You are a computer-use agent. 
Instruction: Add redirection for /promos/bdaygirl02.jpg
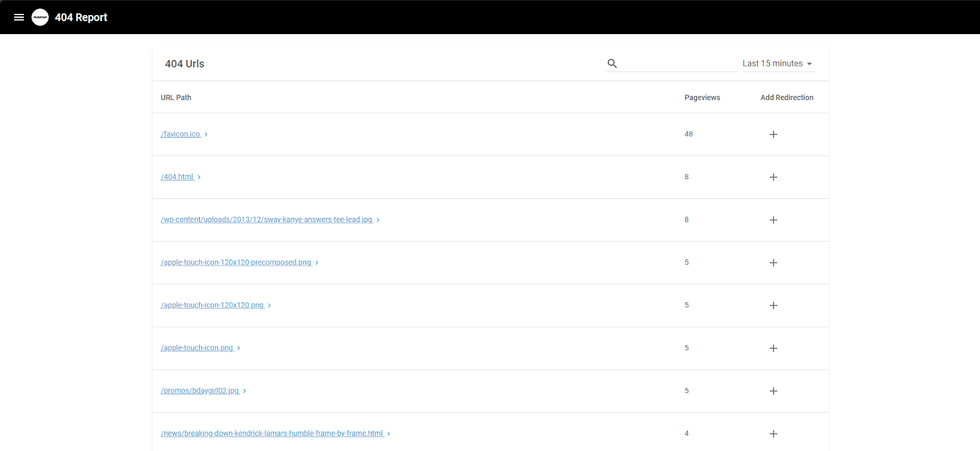773,391
